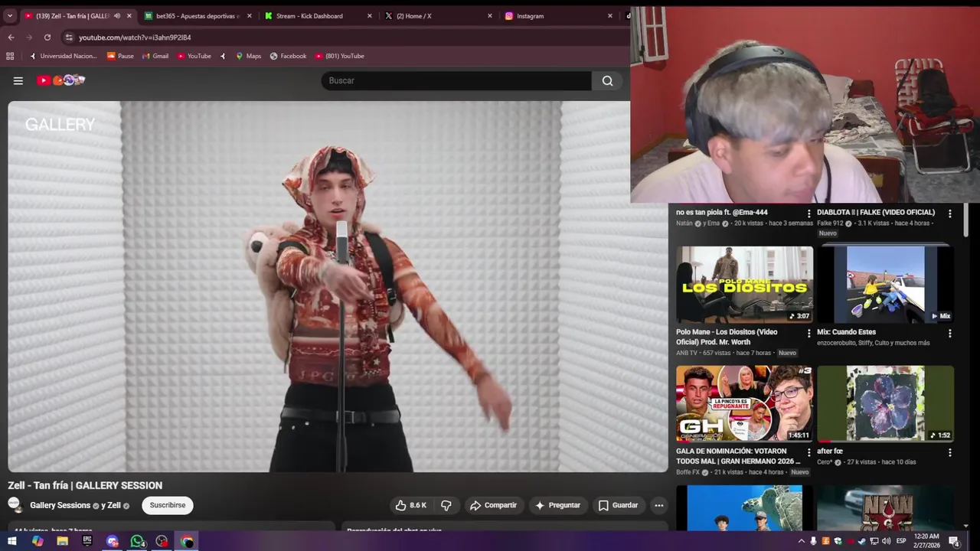The width and height of the screenshot is (980, 551).
Task: Switch to the Home / X tab
Action: click(438, 15)
